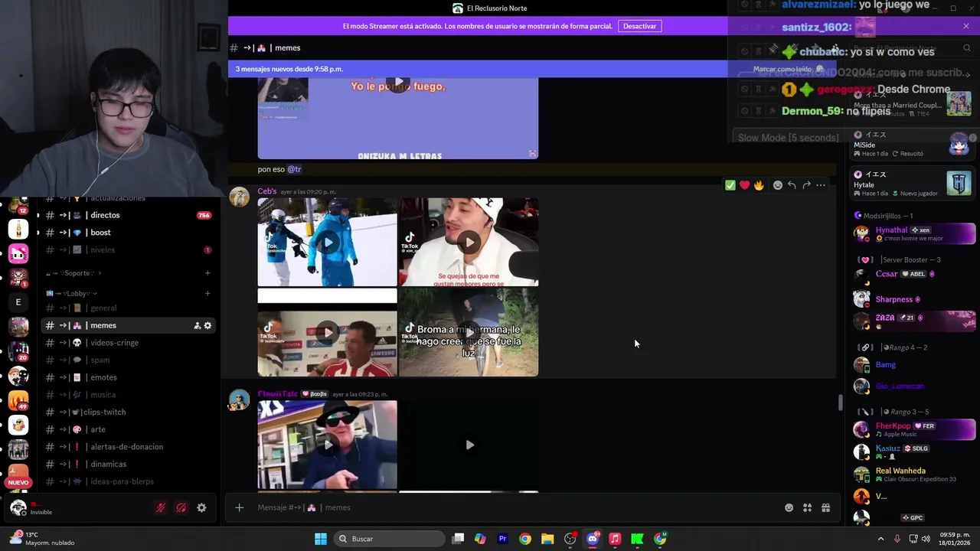Open member FherKpop's profile
This screenshot has width=980, height=551.
click(914, 429)
